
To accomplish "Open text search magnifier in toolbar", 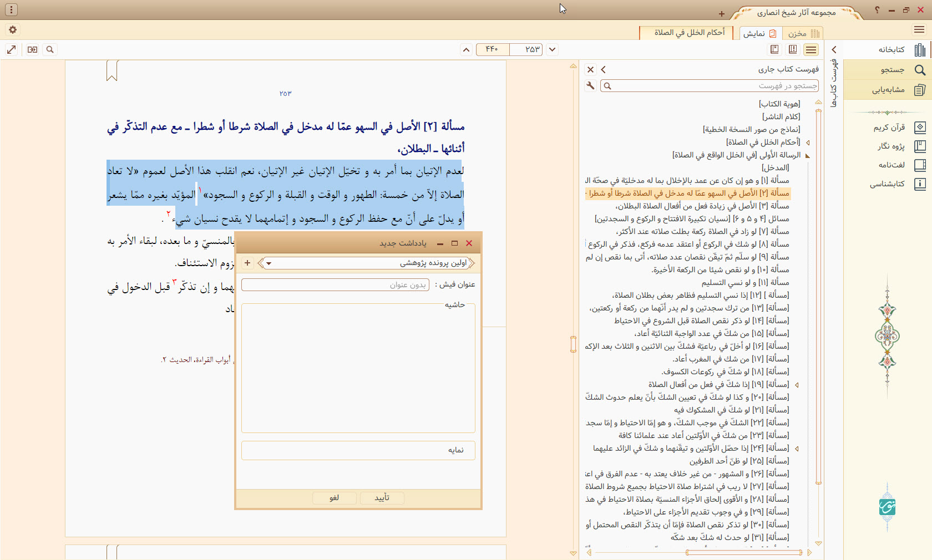I will click(x=50, y=49).
